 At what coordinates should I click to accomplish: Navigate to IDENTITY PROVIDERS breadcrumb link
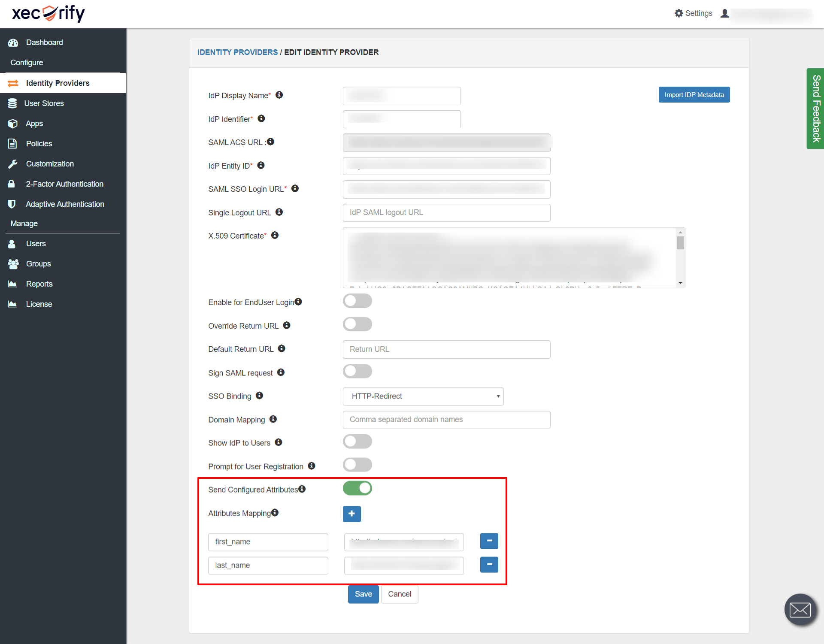[x=237, y=52]
